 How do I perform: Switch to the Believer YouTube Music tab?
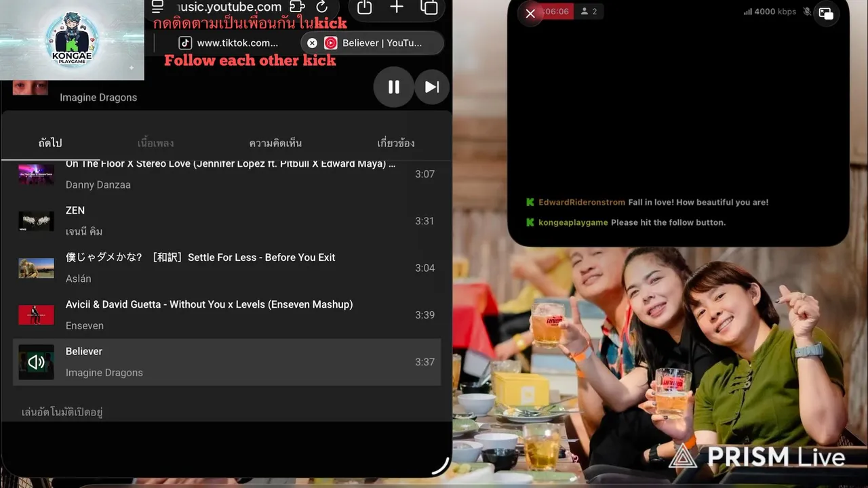372,43
